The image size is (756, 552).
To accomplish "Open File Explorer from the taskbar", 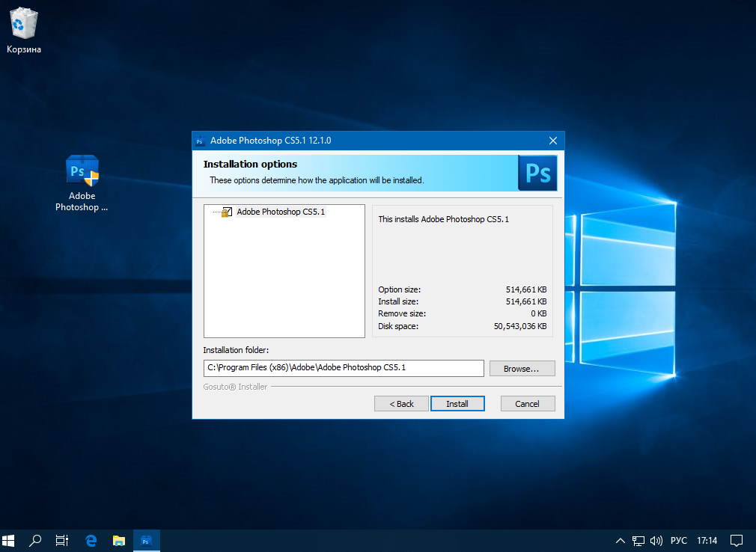I will pyautogui.click(x=118, y=541).
